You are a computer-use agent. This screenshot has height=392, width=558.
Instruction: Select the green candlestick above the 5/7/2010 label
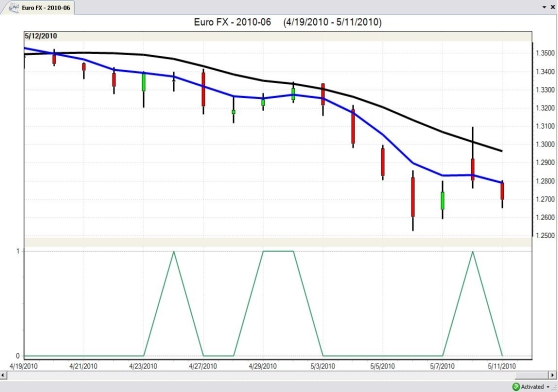(443, 201)
